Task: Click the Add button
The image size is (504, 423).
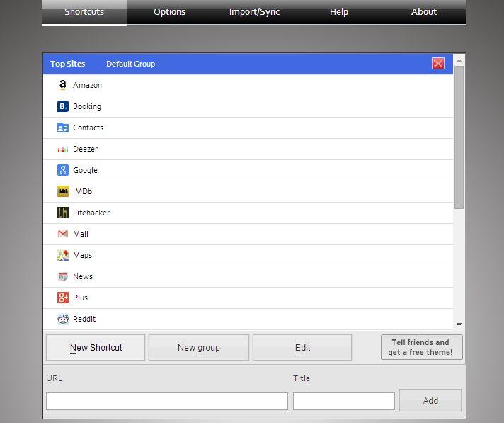Action: pyautogui.click(x=430, y=400)
